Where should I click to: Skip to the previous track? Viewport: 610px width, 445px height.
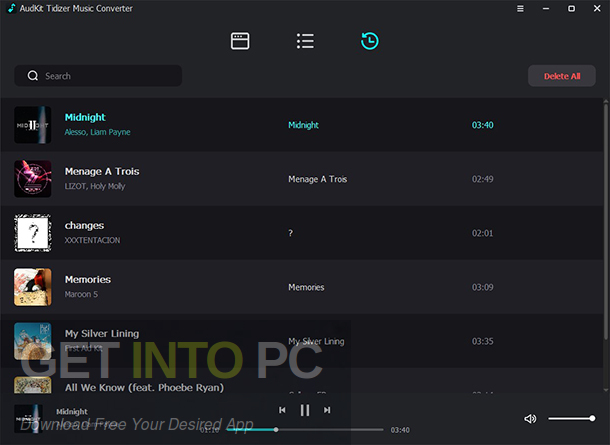pyautogui.click(x=282, y=410)
